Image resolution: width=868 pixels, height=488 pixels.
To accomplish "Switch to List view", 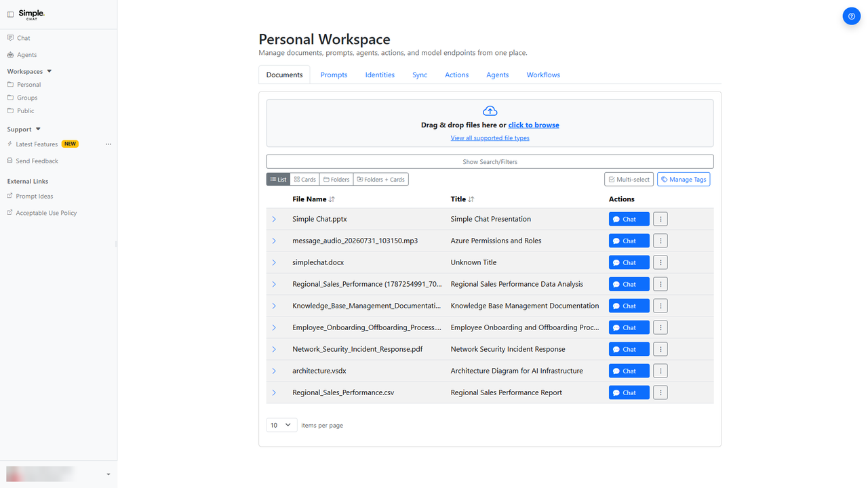I will tap(279, 180).
